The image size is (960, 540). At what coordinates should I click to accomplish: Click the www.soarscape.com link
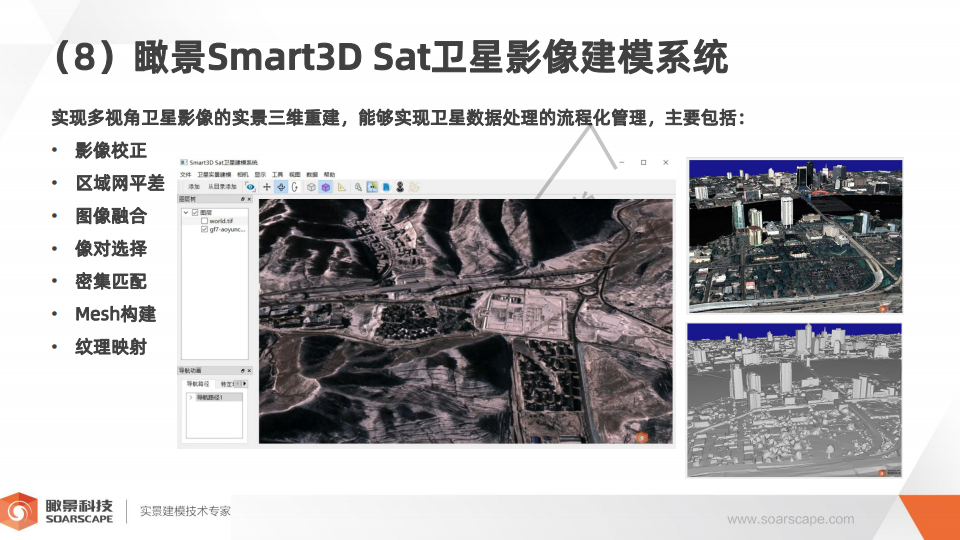pyautogui.click(x=790, y=519)
